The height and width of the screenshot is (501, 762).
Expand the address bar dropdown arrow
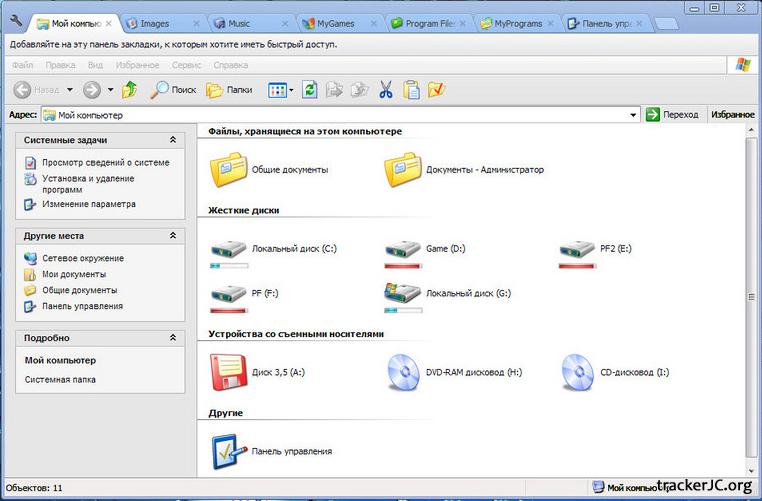click(633, 115)
